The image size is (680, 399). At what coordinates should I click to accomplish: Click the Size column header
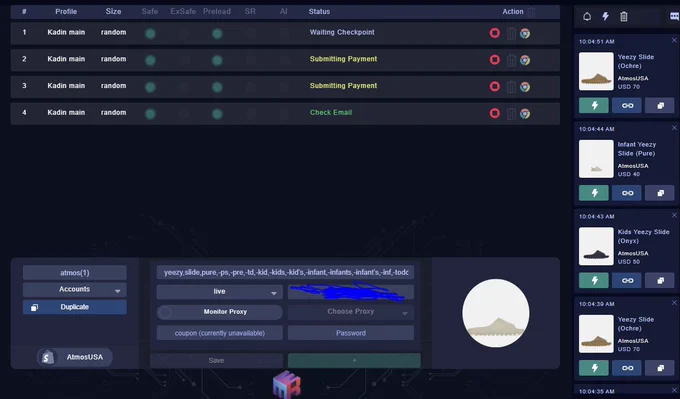point(113,12)
